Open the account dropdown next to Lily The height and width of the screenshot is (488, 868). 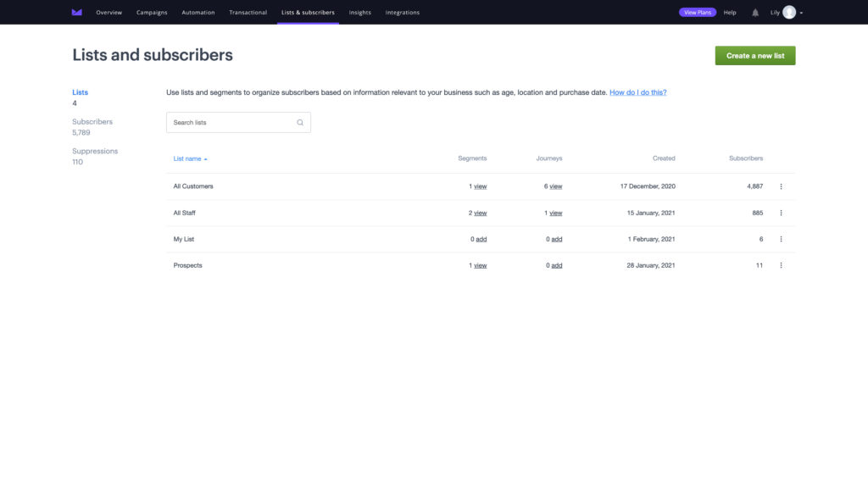pyautogui.click(x=802, y=12)
